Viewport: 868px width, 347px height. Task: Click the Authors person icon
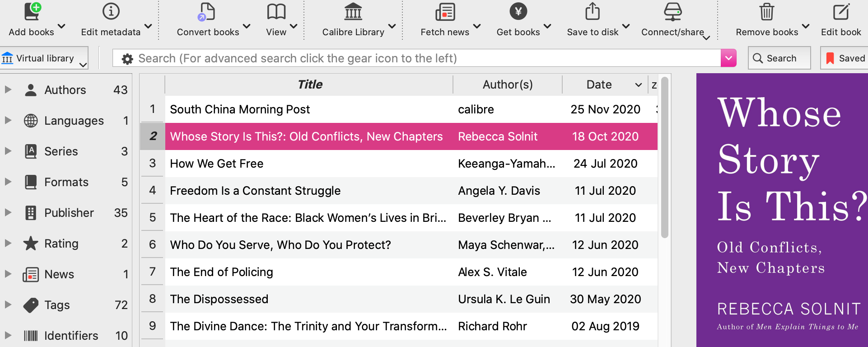(31, 90)
